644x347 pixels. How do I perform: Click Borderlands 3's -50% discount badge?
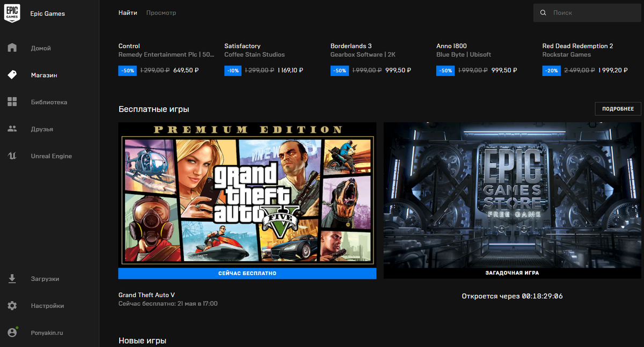coord(340,70)
